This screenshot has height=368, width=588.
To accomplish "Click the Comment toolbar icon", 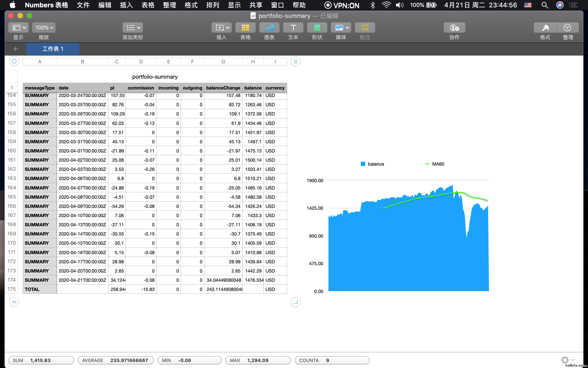I will 365,28.
